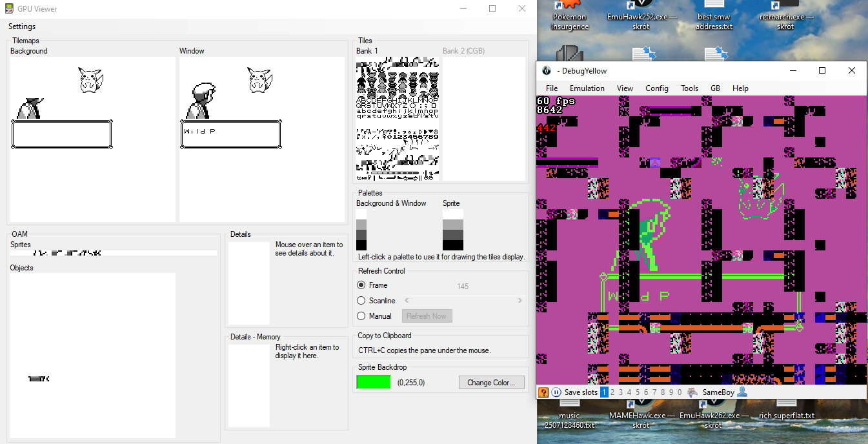Click the pause icon in DebugYellow status bar
Viewport: 868px width, 444px height.
pos(556,392)
